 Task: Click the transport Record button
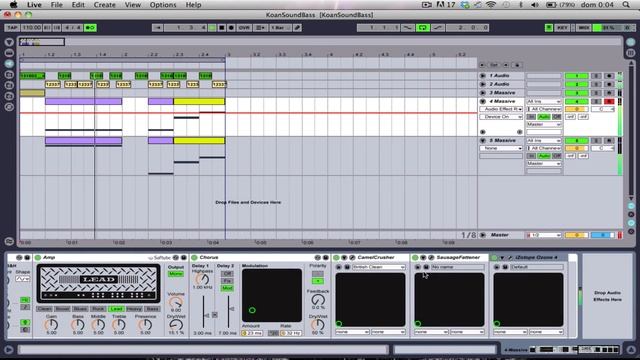pos(231,28)
